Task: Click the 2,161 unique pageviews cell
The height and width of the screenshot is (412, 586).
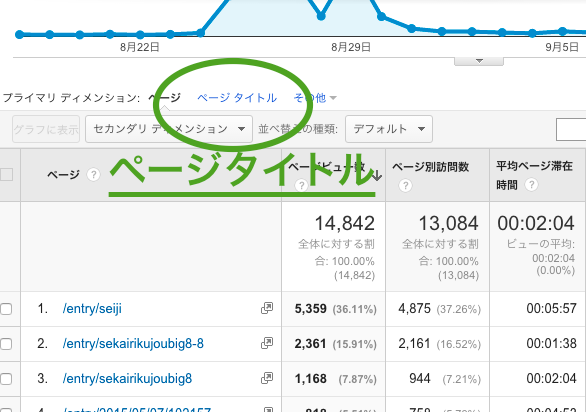Action: pos(414,344)
